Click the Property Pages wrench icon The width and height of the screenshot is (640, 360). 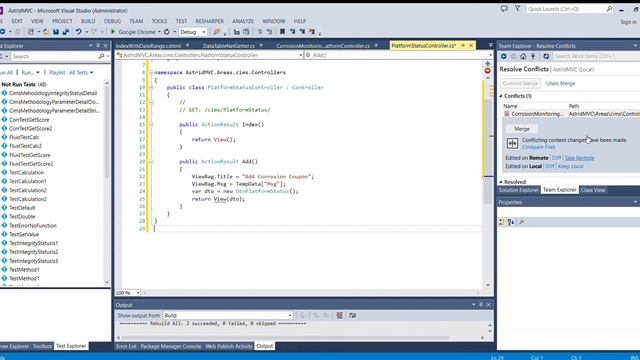[522, 222]
